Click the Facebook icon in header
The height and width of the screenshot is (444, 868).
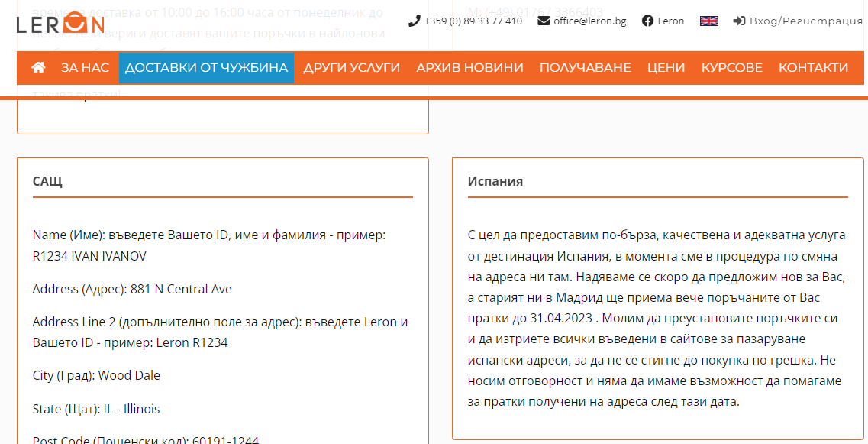647,21
